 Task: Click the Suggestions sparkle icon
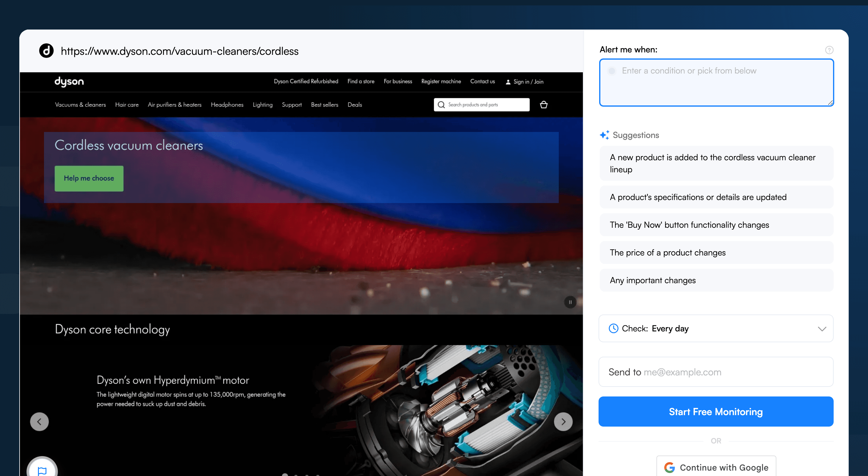(605, 135)
